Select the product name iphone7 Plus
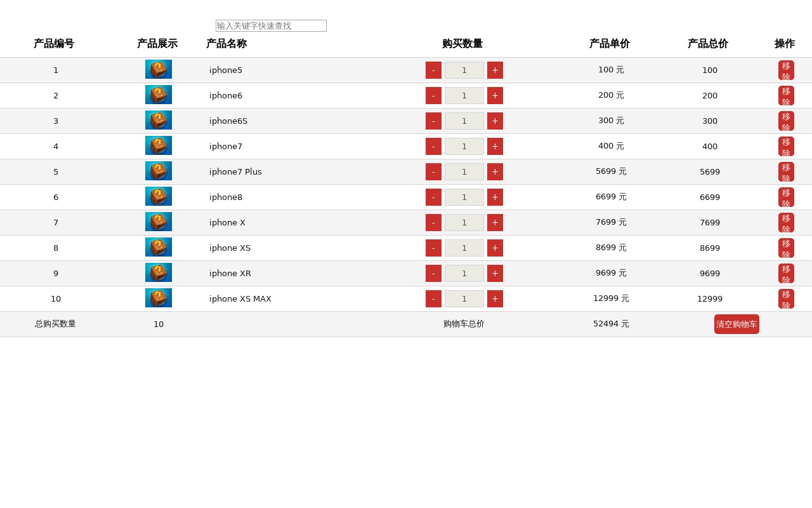This screenshot has height=508, width=812. click(x=235, y=171)
